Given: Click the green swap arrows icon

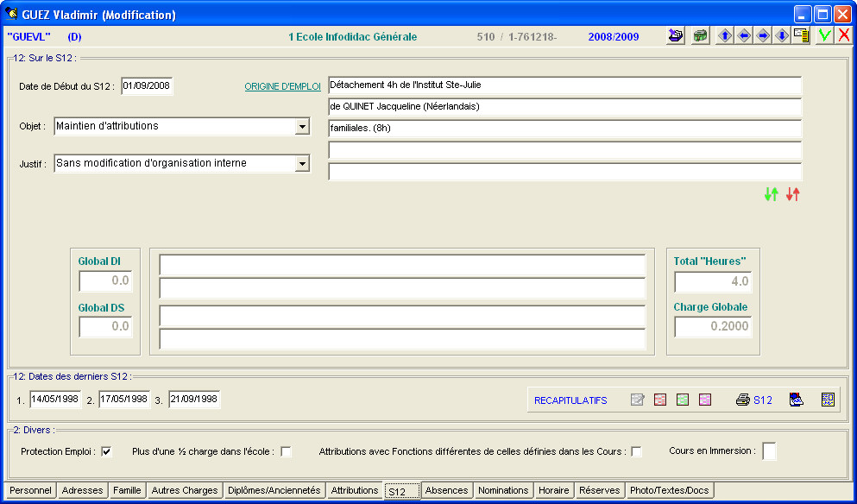Looking at the screenshot, I should pyautogui.click(x=772, y=195).
